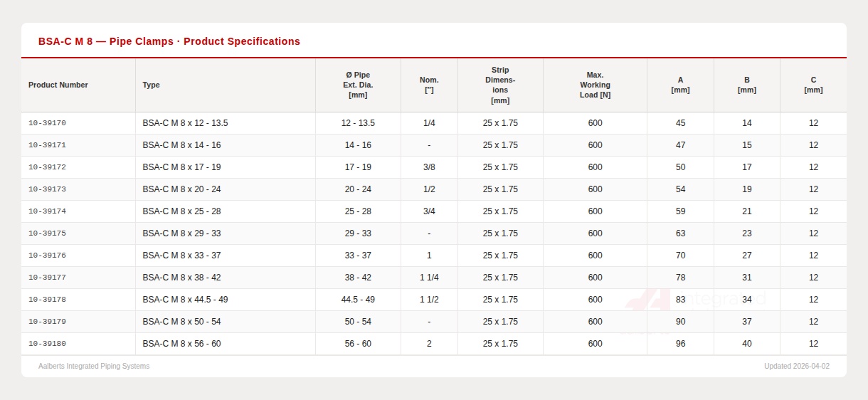The width and height of the screenshot is (868, 400).
Task: Select type BSA-C M 8 x 14 - 16
Action: tap(181, 145)
